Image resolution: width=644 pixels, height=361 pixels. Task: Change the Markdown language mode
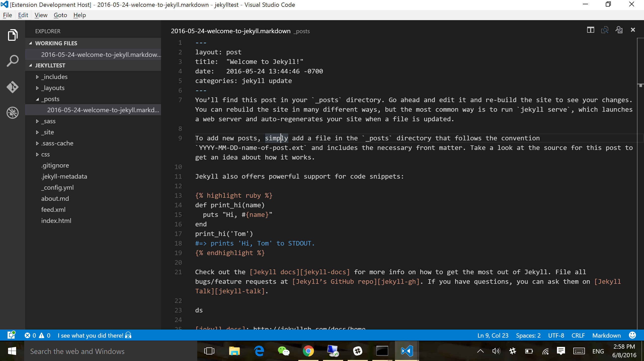click(606, 335)
